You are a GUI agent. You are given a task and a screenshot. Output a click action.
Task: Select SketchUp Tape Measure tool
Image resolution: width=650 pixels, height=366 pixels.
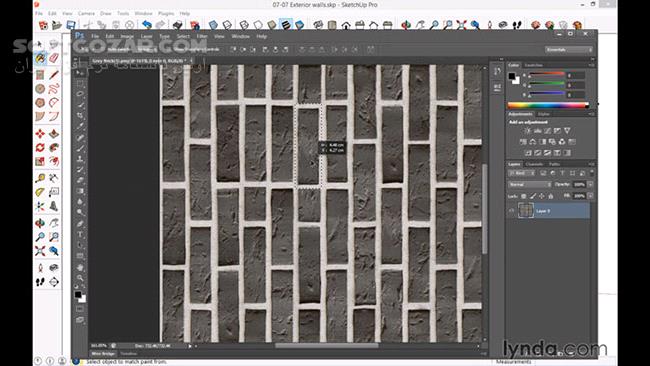click(40, 178)
